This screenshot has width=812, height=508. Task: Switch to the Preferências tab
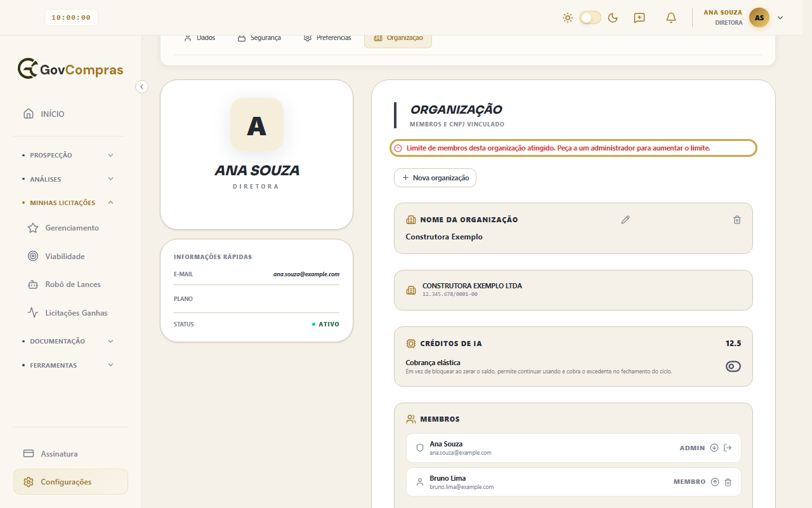(327, 38)
